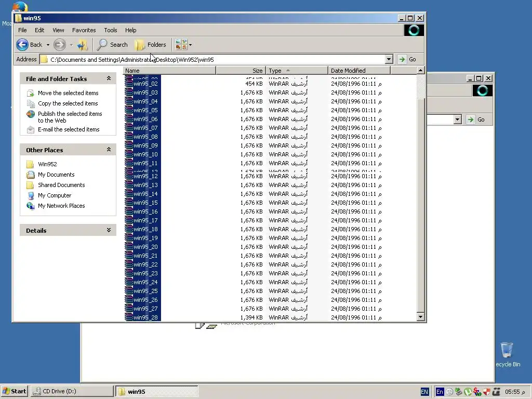The width and height of the screenshot is (532, 399).
Task: Open the Back history dropdown arrow
Action: point(48,45)
